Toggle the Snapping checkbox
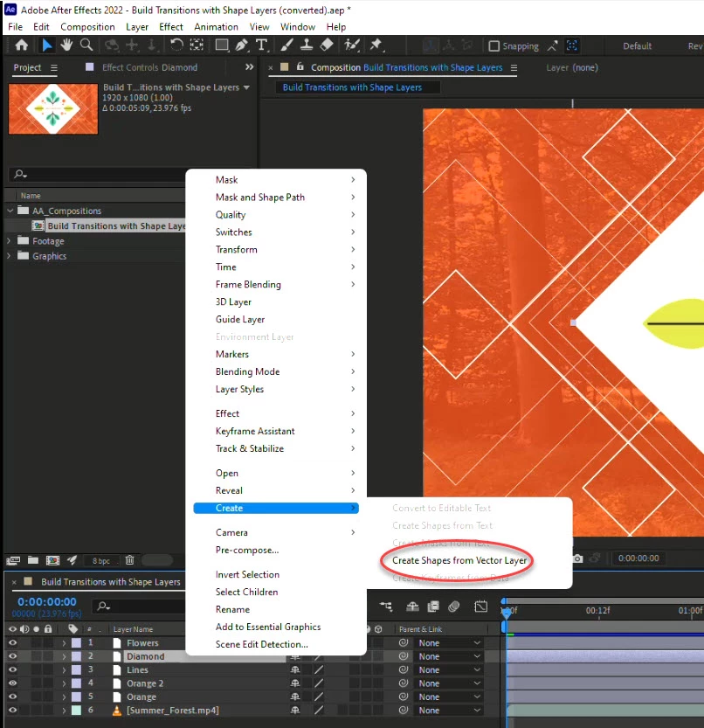Image resolution: width=704 pixels, height=728 pixels. tap(494, 46)
